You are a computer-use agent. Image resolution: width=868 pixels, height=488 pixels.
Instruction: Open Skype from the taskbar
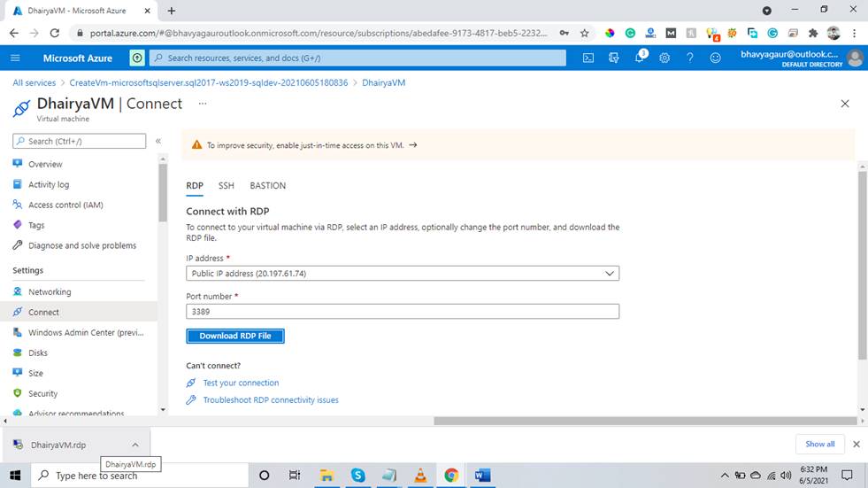(358, 476)
